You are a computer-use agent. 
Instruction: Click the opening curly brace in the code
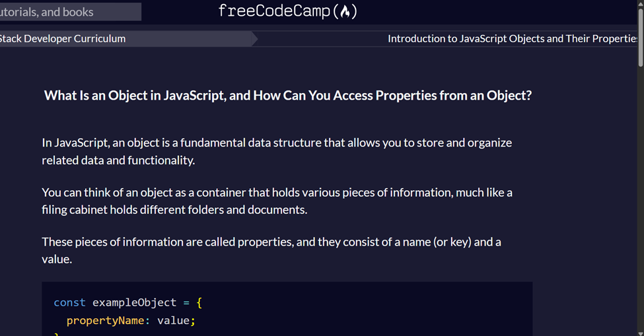[199, 302]
